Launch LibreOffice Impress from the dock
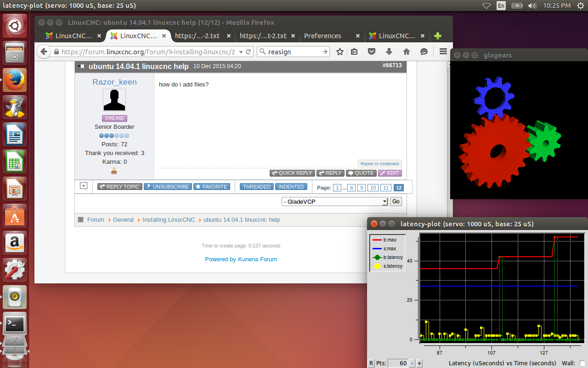Image resolution: width=588 pixels, height=368 pixels. point(15,189)
